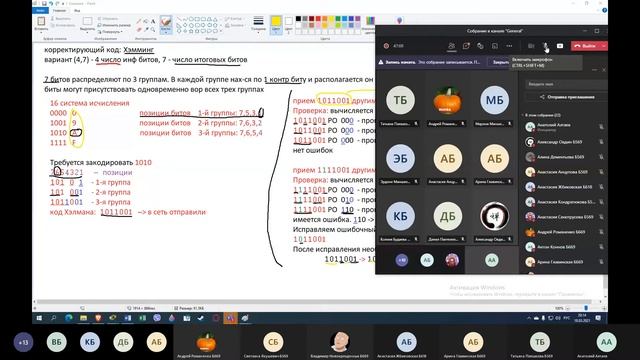Open Excel from the taskbar
Screen dimensions: 640x360
point(142,318)
